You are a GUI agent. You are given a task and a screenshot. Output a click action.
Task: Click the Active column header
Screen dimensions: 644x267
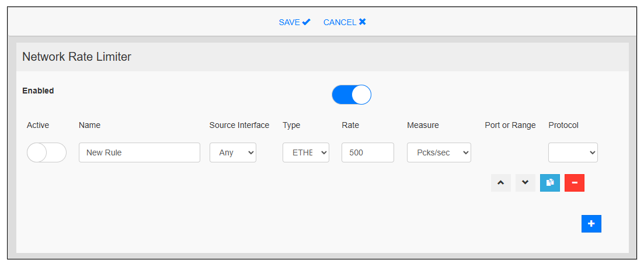(x=38, y=125)
